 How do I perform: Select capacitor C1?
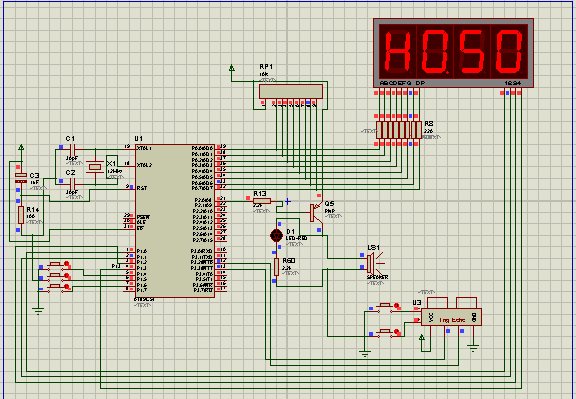(x=73, y=150)
